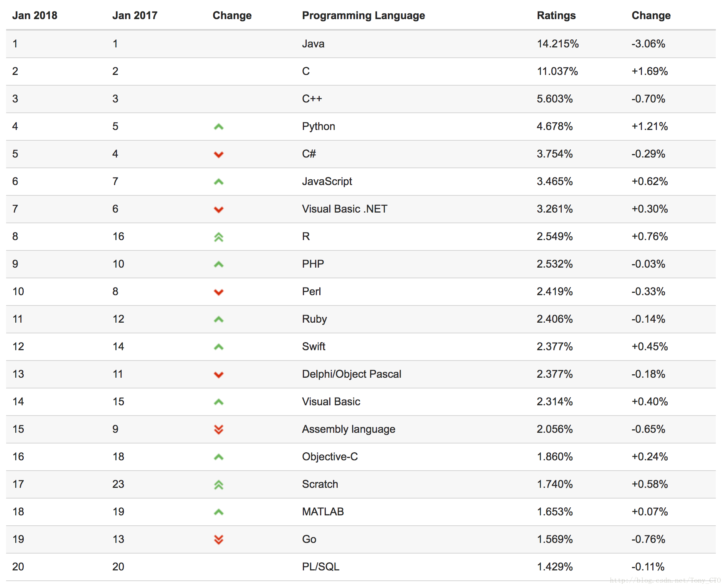Click the red down arrow for Visual Basic .NET

point(218,210)
